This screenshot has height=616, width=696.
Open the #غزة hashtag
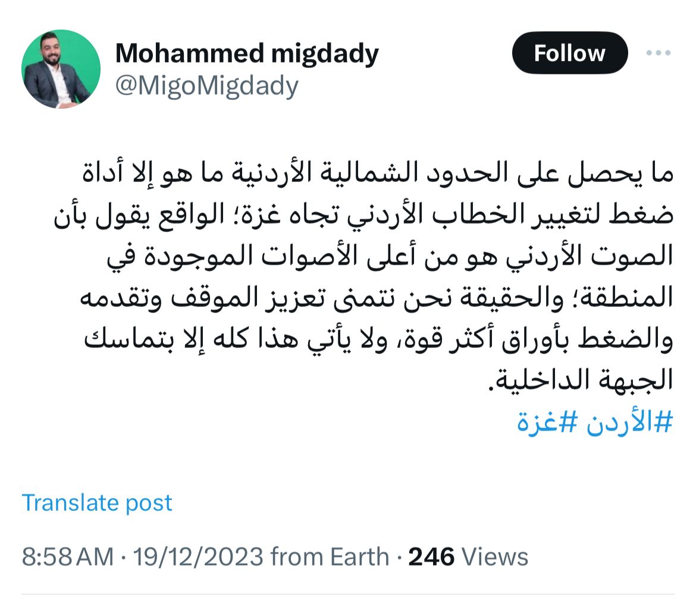click(x=547, y=422)
